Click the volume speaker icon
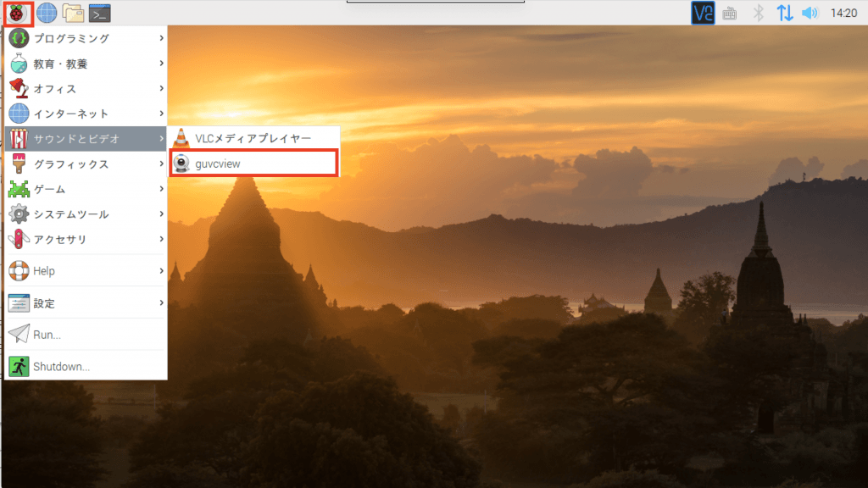Image resolution: width=868 pixels, height=488 pixels. (810, 13)
